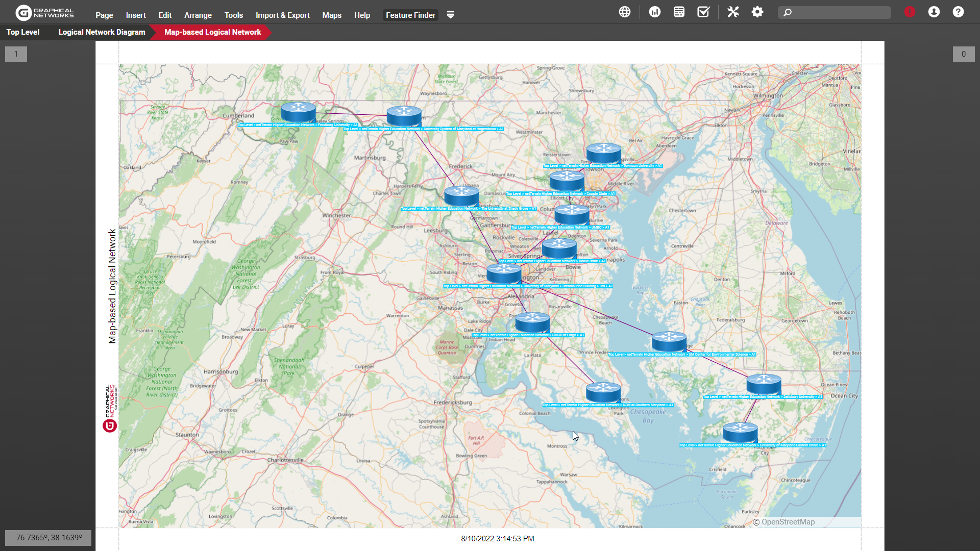Open the Maps menu

(332, 15)
